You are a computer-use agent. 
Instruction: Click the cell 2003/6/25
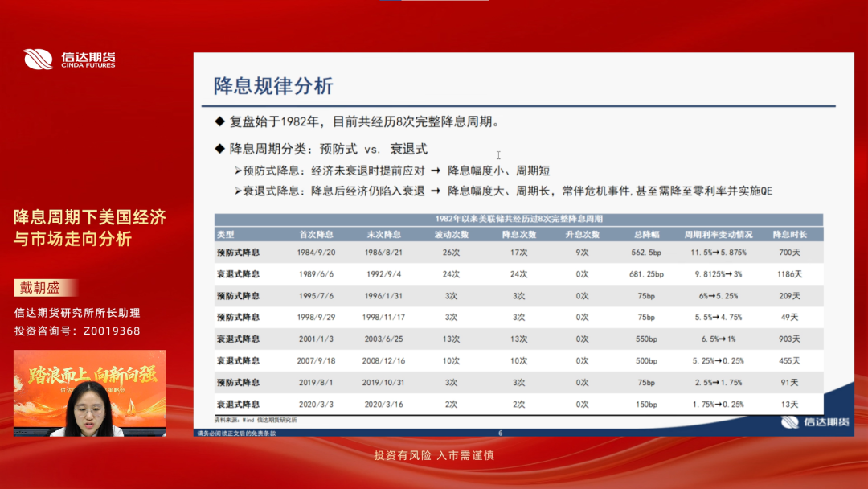point(383,339)
